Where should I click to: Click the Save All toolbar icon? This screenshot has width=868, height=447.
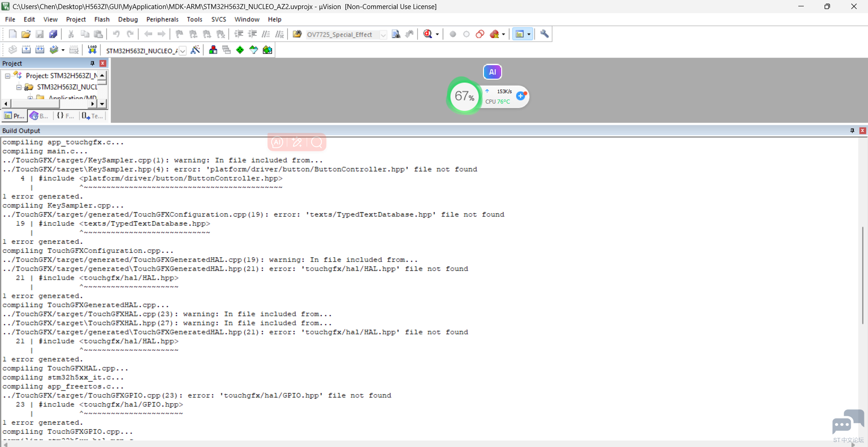[53, 34]
